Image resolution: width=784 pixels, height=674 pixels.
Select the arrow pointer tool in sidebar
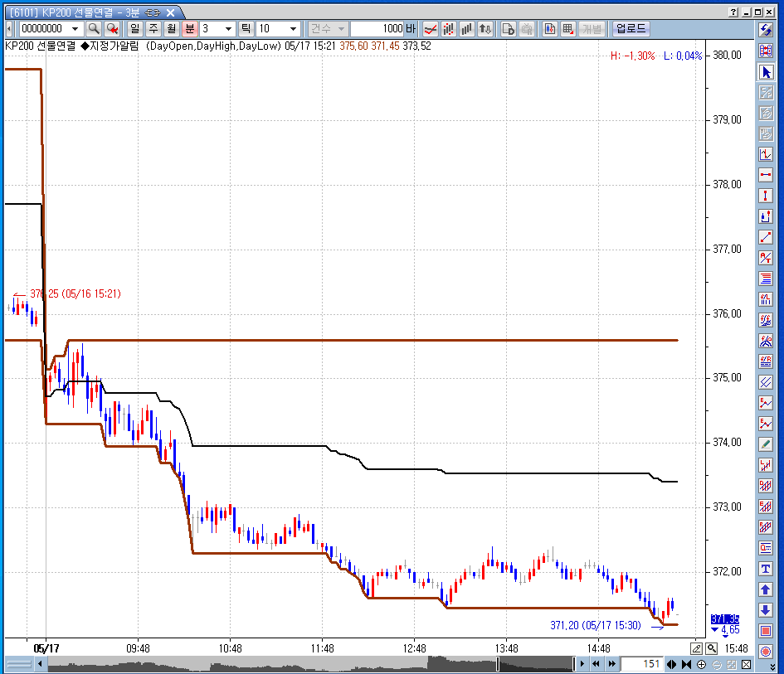[x=766, y=72]
